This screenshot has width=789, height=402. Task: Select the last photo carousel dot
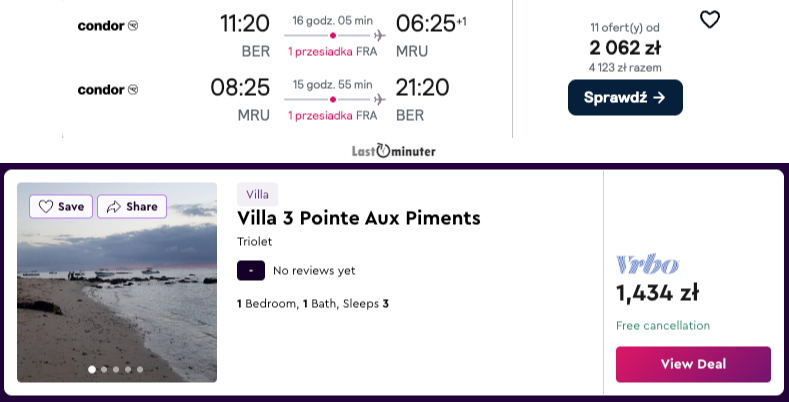(140, 369)
